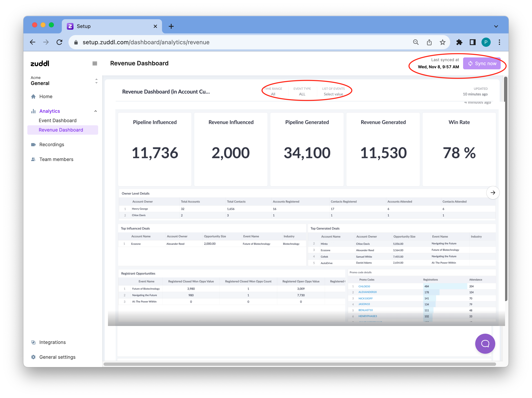Click the browser reload page icon

tap(60, 42)
